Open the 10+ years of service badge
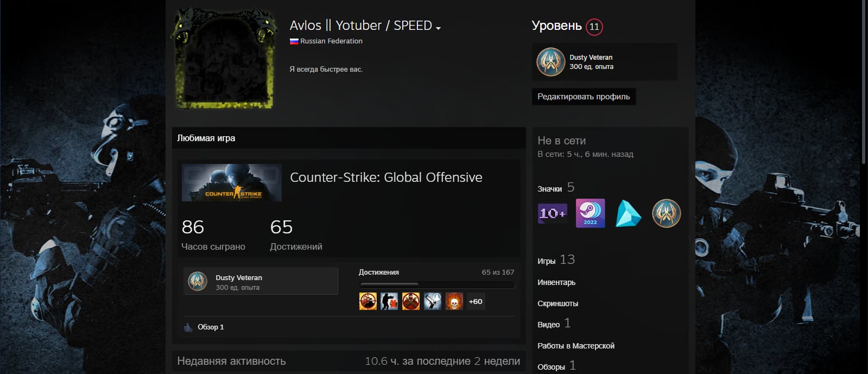 click(x=552, y=213)
